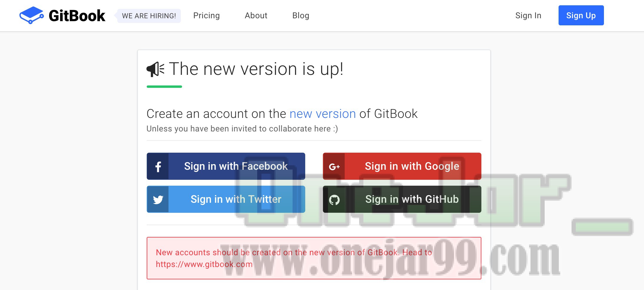Follow the 'new version' hyperlink
The width and height of the screenshot is (644, 290).
pos(323,114)
